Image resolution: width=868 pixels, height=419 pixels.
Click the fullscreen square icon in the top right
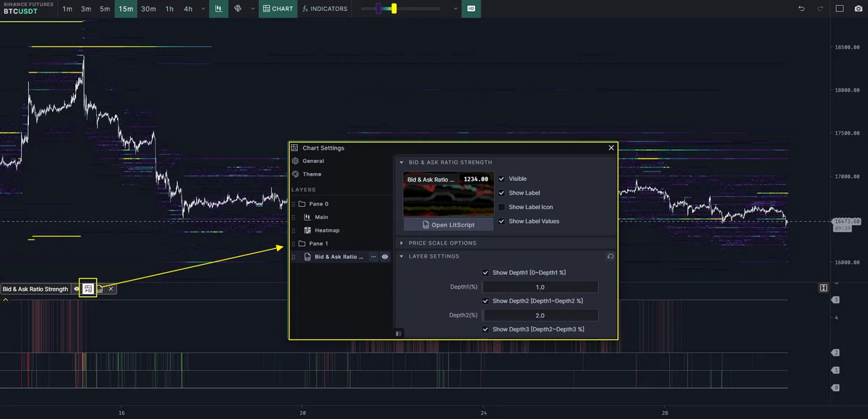pyautogui.click(x=840, y=9)
